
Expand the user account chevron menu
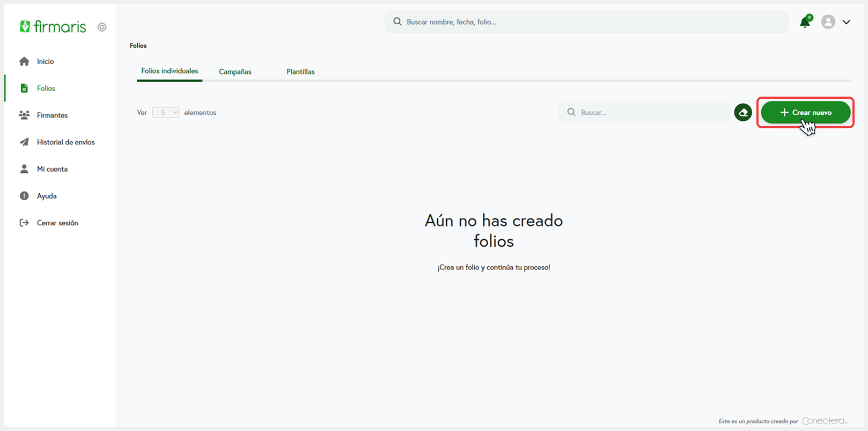pos(846,22)
